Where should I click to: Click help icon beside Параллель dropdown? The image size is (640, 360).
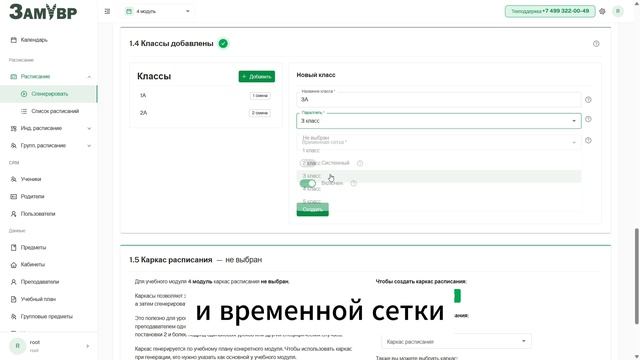pyautogui.click(x=588, y=119)
